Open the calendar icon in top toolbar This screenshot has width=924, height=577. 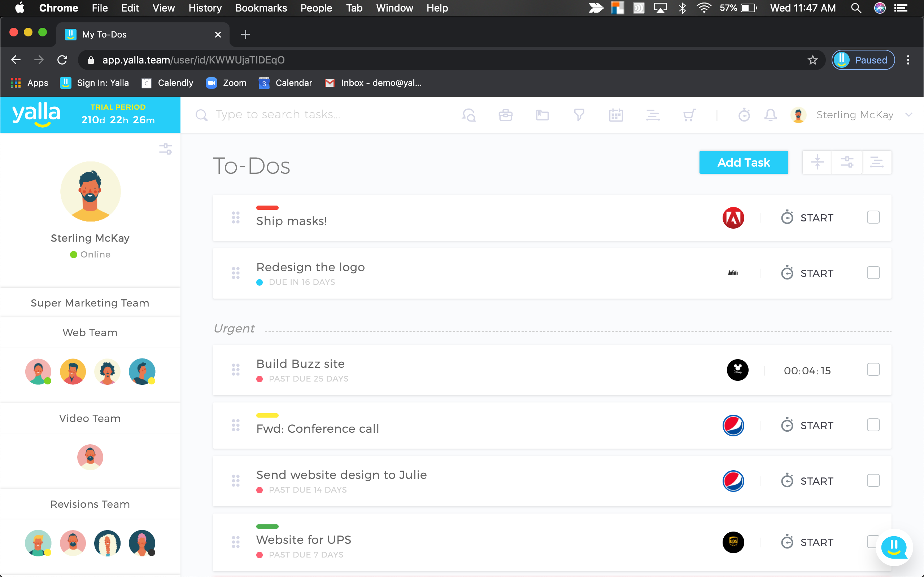click(615, 115)
